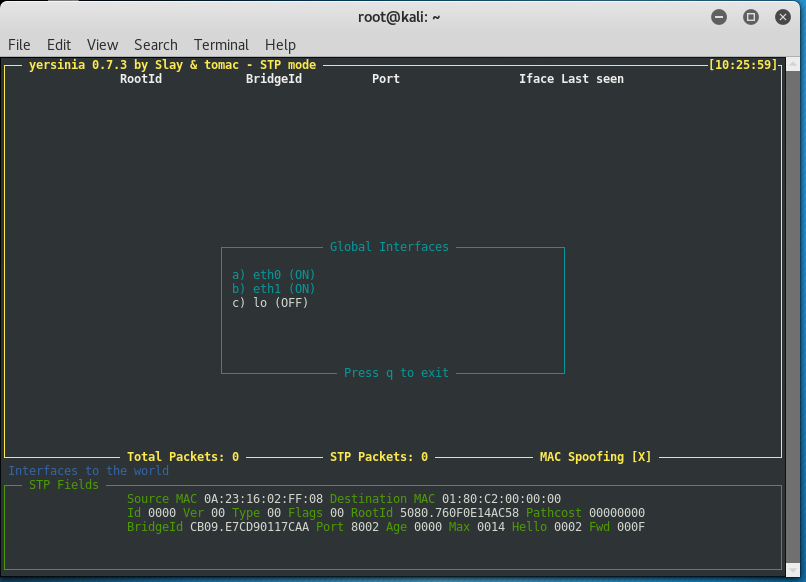Screen dimensions: 806x582
Task: Click Destination MAC value 01:80:C2:00:00:00
Action: point(501,499)
